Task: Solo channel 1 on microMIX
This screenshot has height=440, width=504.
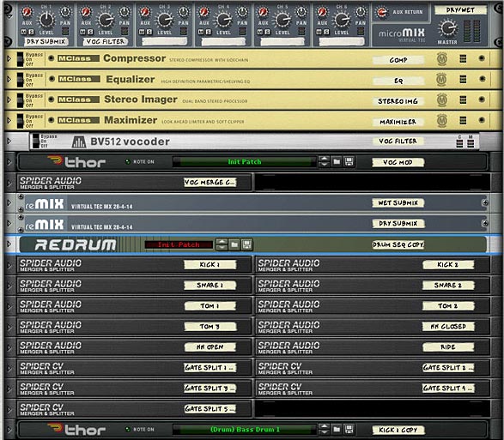Action: click(31, 32)
